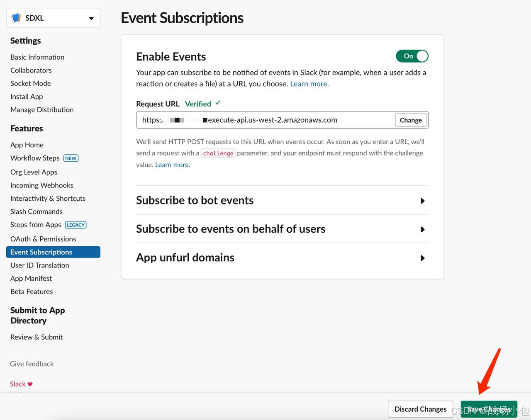This screenshot has width=531, height=420.
Task: Open Learn more link after 'URL you choose'
Action: (x=309, y=84)
